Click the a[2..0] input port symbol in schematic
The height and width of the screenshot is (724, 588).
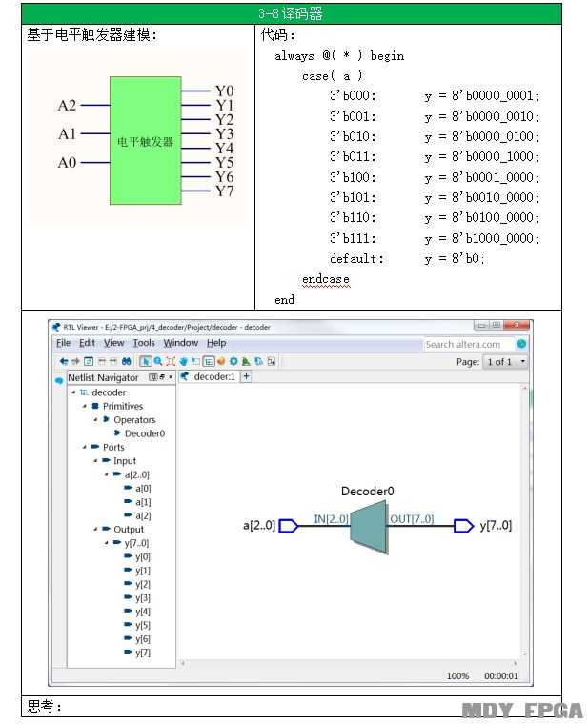tap(289, 526)
